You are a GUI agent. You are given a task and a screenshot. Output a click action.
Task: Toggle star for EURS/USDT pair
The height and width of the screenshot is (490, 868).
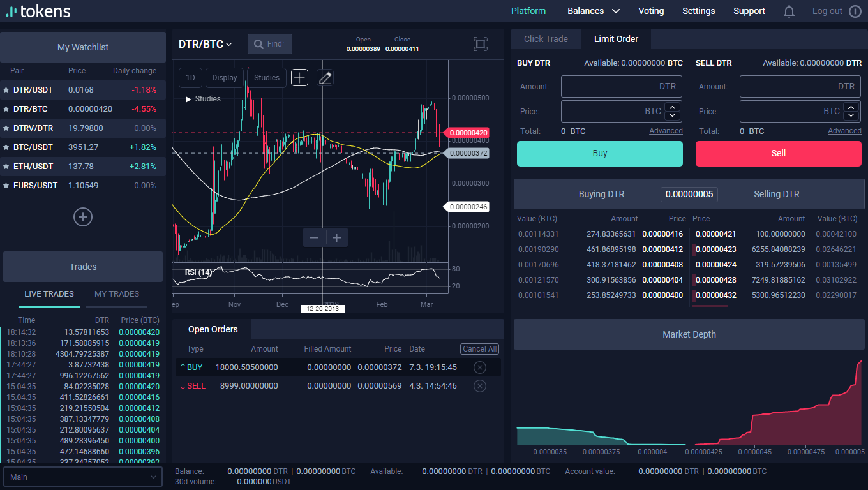pyautogui.click(x=6, y=186)
